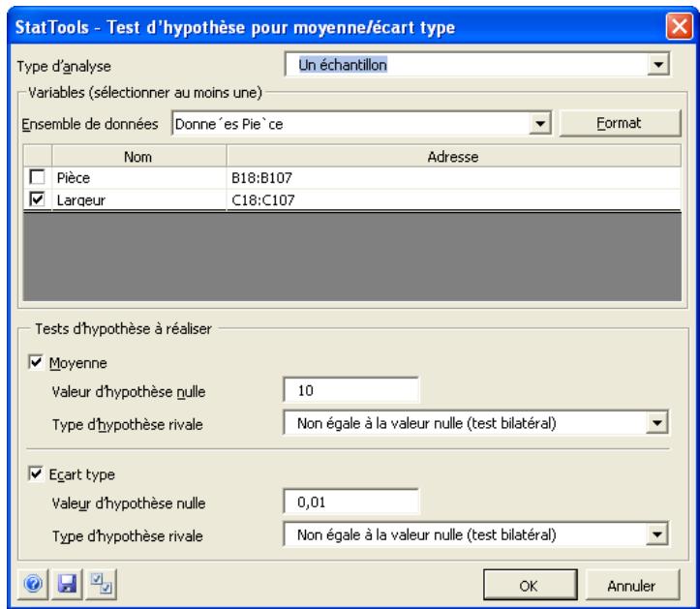Toggle the Moyenne test checkbox
The width and height of the screenshot is (700, 609).
pos(36,362)
